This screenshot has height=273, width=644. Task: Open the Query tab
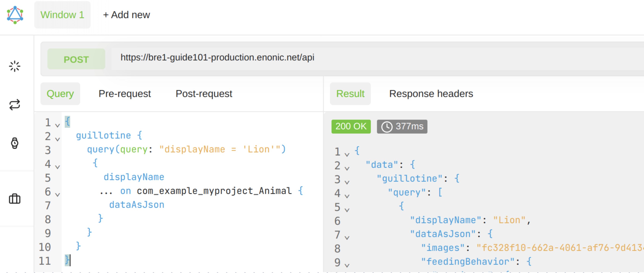[60, 94]
